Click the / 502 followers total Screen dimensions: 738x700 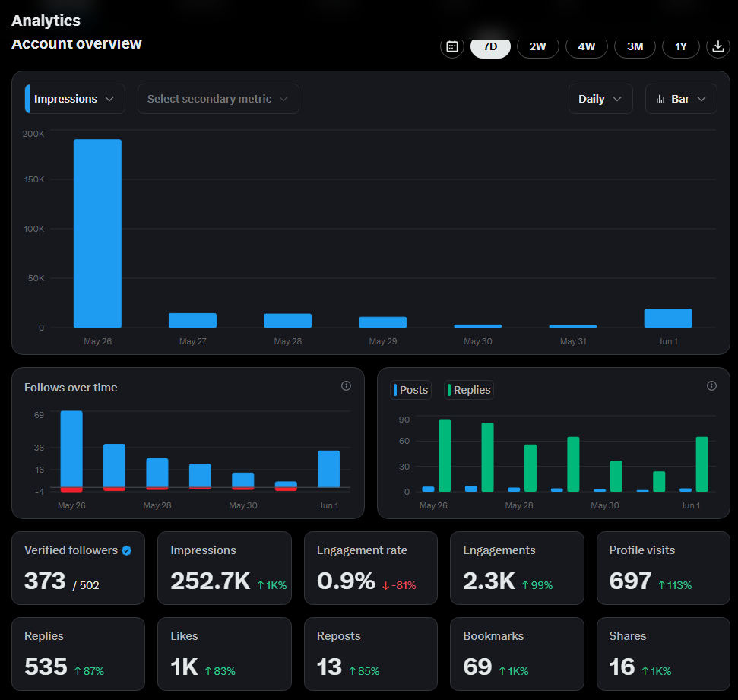click(x=86, y=585)
